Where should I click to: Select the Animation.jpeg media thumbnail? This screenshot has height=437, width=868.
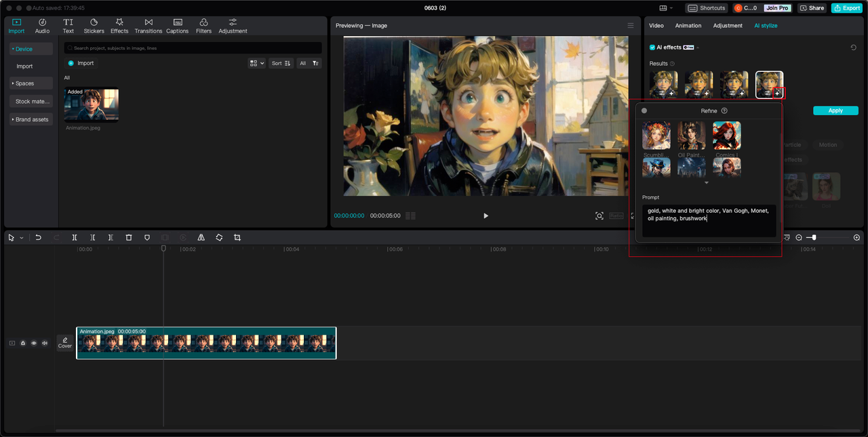(x=92, y=104)
